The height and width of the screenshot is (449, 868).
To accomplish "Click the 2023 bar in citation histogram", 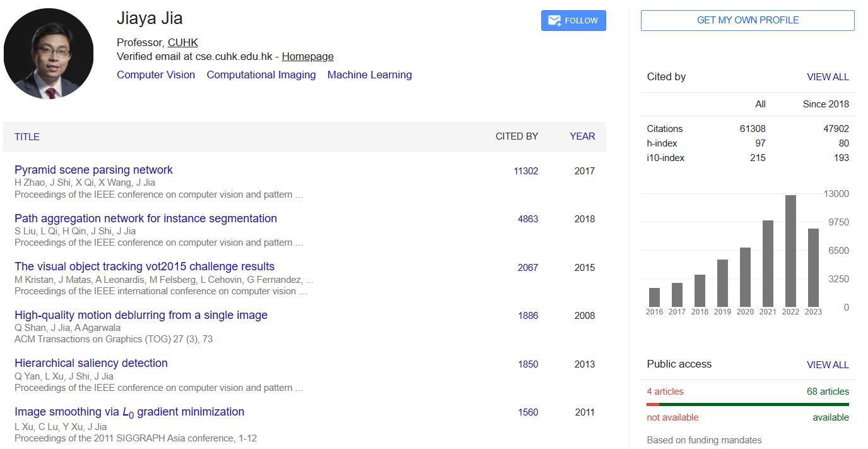I will pos(812,268).
